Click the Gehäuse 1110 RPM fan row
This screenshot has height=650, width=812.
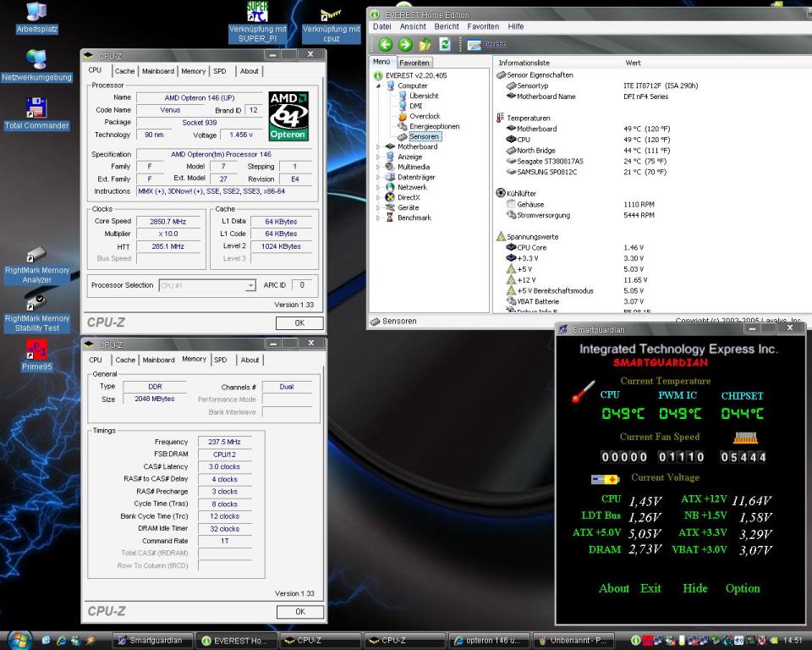point(580,204)
